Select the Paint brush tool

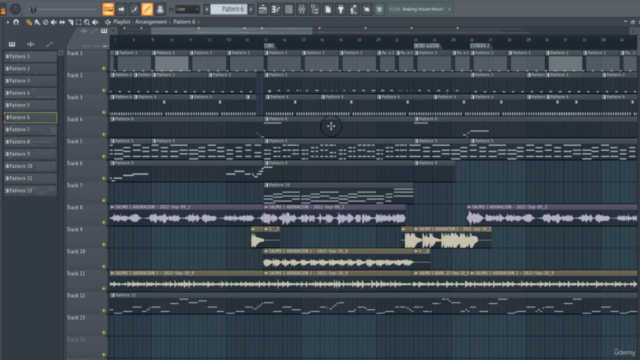(37, 22)
